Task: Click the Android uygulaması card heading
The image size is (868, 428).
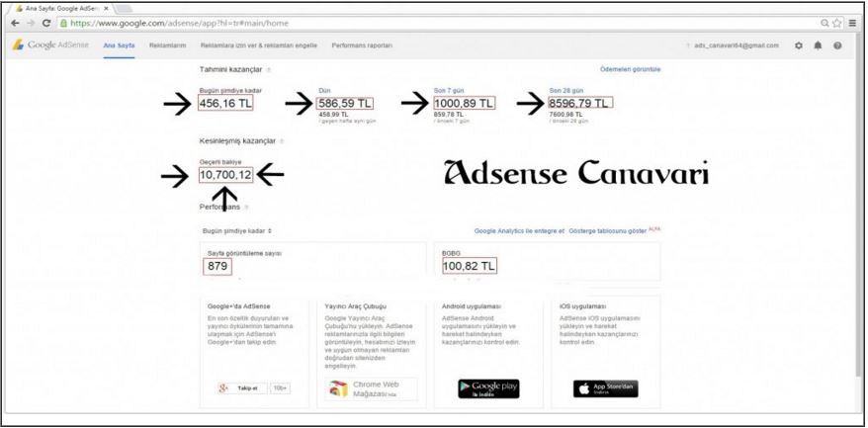Action: click(x=472, y=306)
